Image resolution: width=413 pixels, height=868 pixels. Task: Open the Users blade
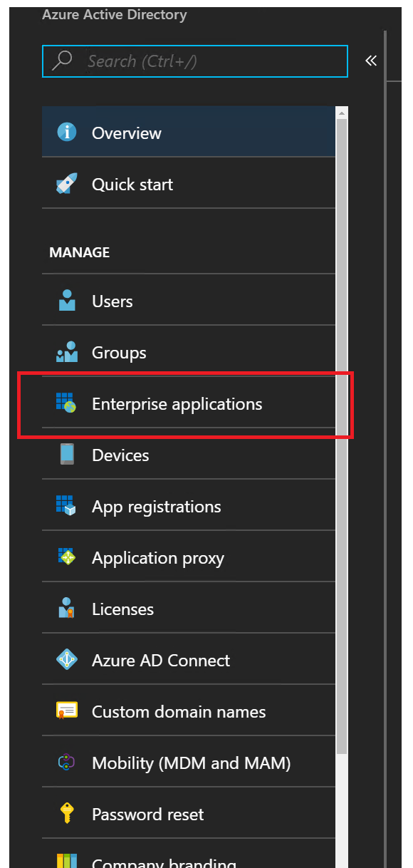tap(189, 300)
